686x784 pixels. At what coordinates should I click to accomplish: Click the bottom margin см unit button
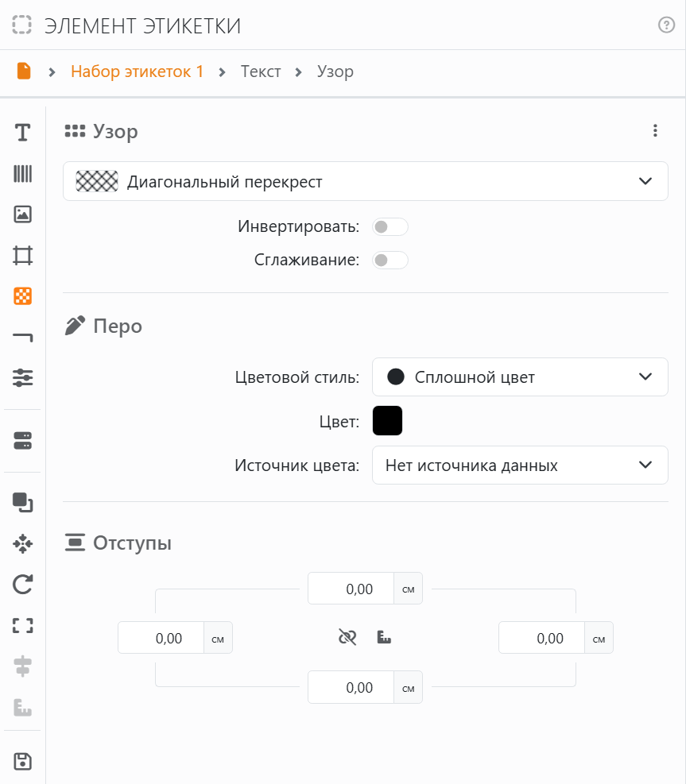click(x=409, y=687)
